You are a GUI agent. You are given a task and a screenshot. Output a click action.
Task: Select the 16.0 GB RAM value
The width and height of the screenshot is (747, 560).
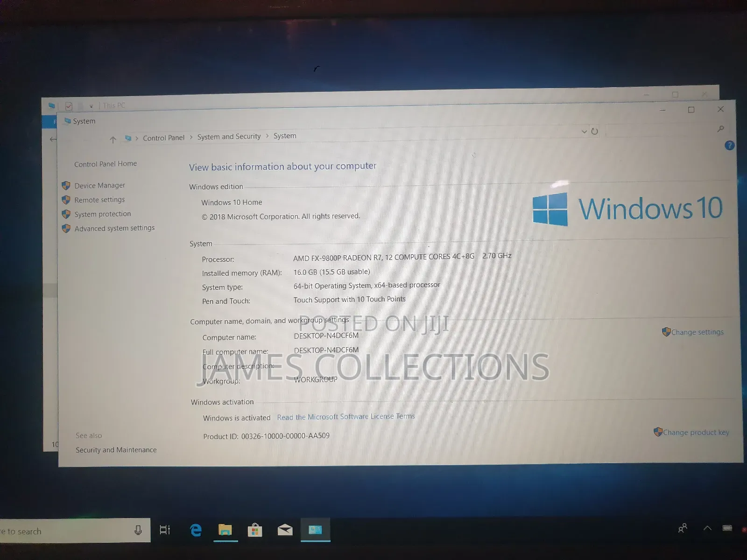pyautogui.click(x=331, y=272)
